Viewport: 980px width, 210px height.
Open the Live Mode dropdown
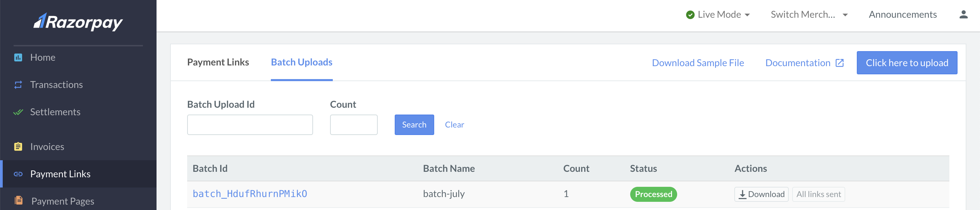tap(718, 14)
